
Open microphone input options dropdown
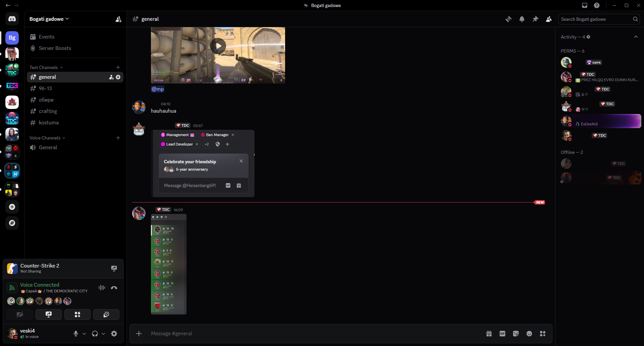[x=84, y=334]
